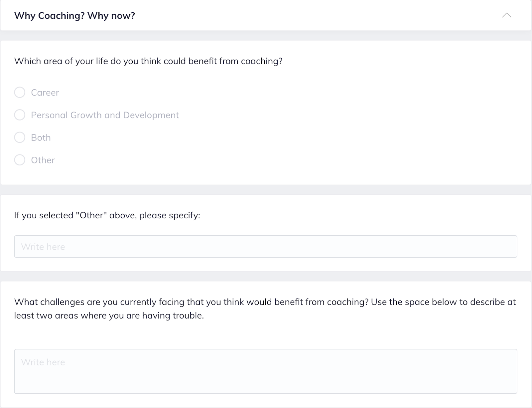Click the 'Other' option label text
This screenshot has height=408, width=532.
coord(43,160)
